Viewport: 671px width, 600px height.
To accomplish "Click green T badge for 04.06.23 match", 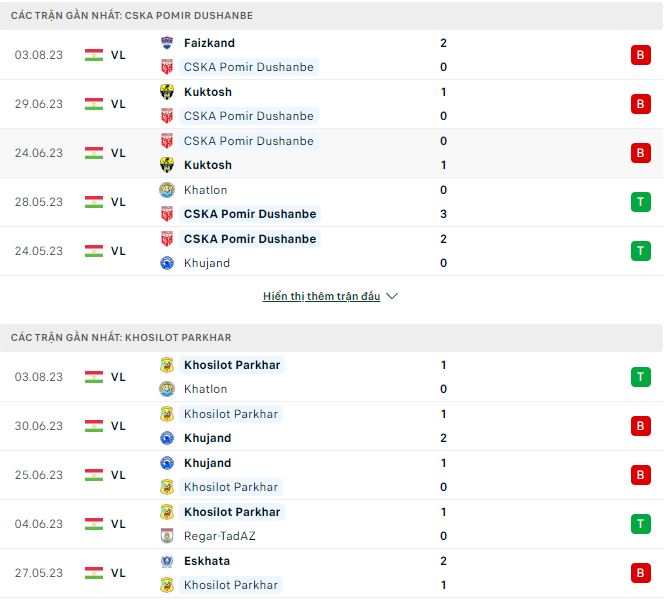I will click(640, 524).
